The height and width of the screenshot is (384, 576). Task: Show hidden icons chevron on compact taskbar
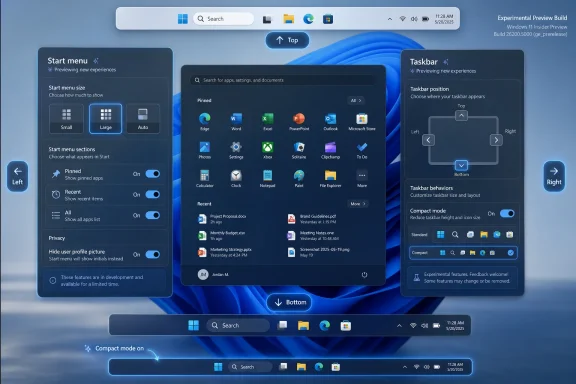[x=404, y=367]
